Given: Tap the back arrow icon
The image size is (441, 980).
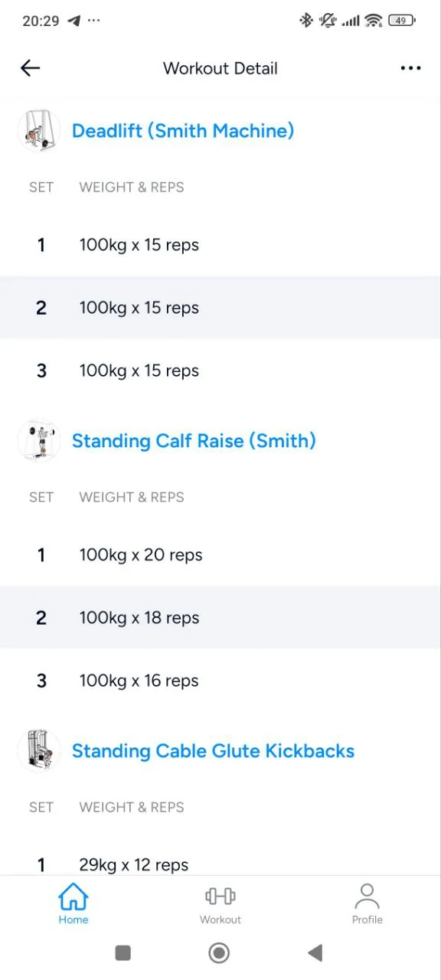Looking at the screenshot, I should [x=30, y=68].
